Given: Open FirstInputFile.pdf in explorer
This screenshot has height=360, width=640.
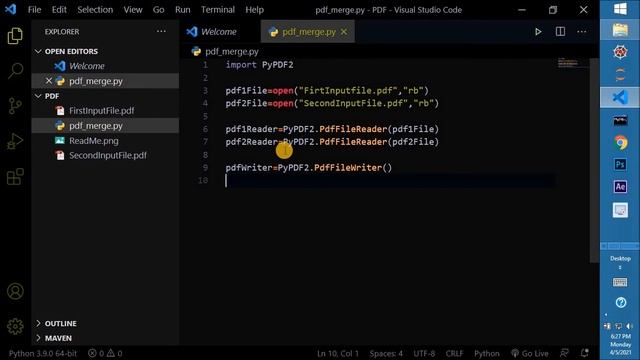Looking at the screenshot, I should point(105,111).
